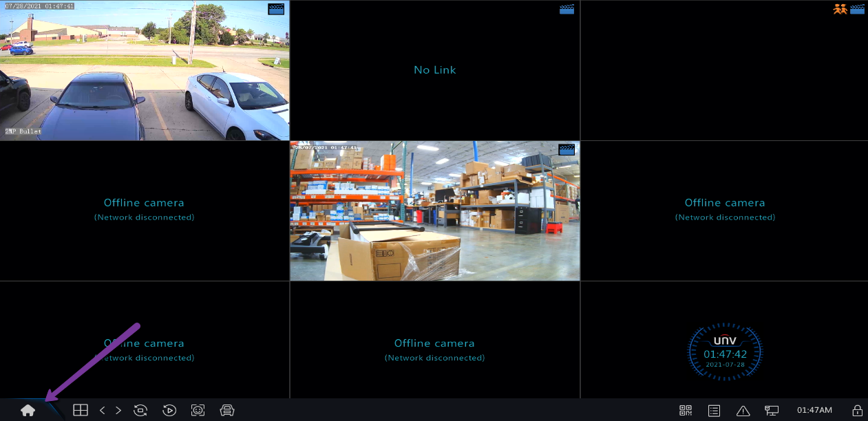Go to the next camera screen
Viewport: 868px width, 421px height.
pyautogui.click(x=118, y=411)
